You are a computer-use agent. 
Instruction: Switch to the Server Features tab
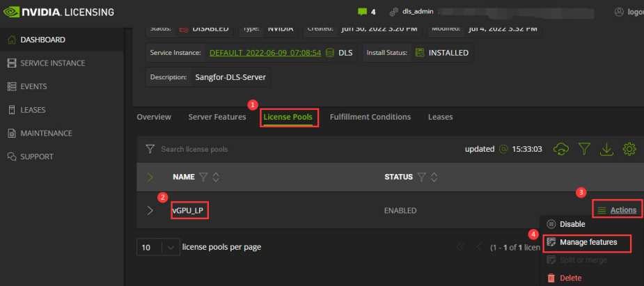[217, 117]
